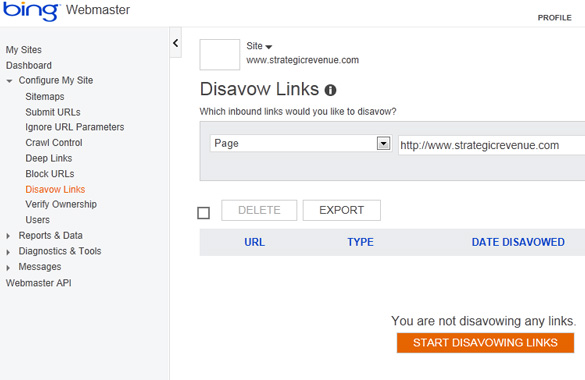Collapse the sidebar with the left chevron

click(176, 43)
